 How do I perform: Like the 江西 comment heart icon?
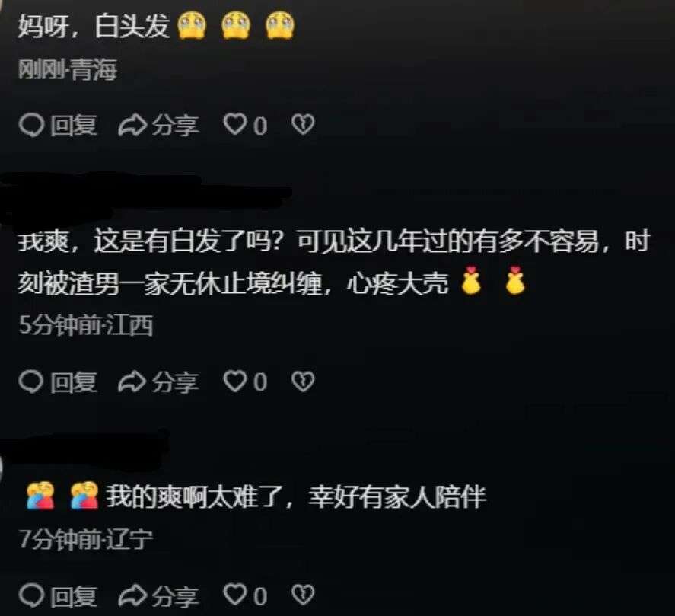(235, 381)
